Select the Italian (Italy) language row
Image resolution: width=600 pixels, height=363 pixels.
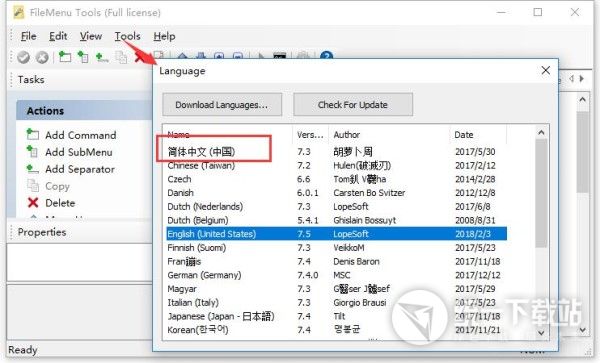[x=336, y=303]
